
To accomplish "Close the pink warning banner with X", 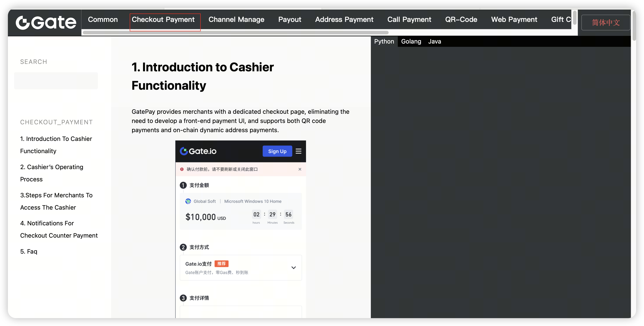I will click(x=300, y=169).
